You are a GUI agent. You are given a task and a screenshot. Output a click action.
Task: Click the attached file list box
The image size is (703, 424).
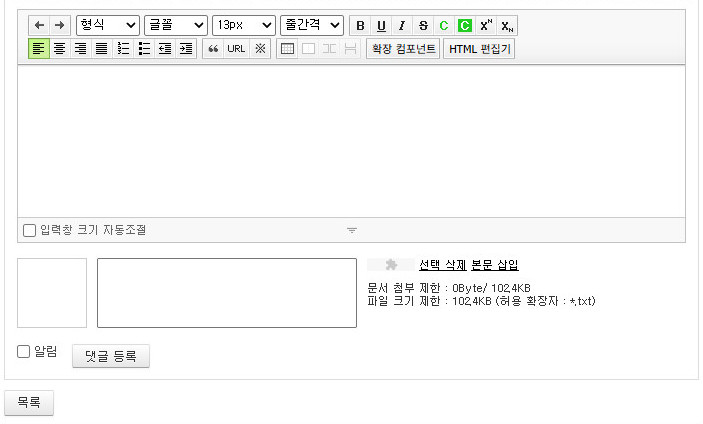click(227, 293)
